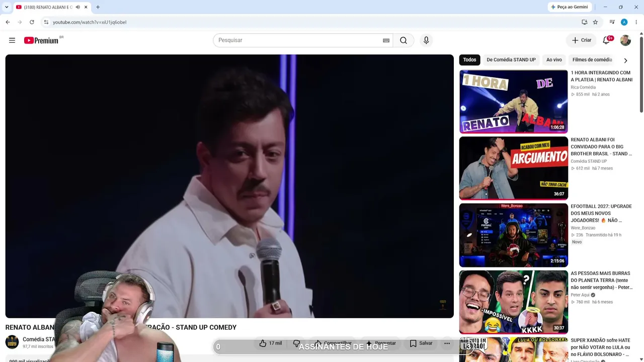Visit the Peter Aqui channel
The height and width of the screenshot is (362, 644).
[x=580, y=295]
